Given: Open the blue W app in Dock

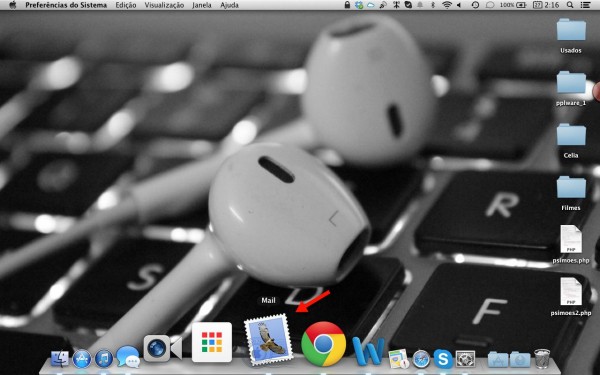Looking at the screenshot, I should pos(368,351).
